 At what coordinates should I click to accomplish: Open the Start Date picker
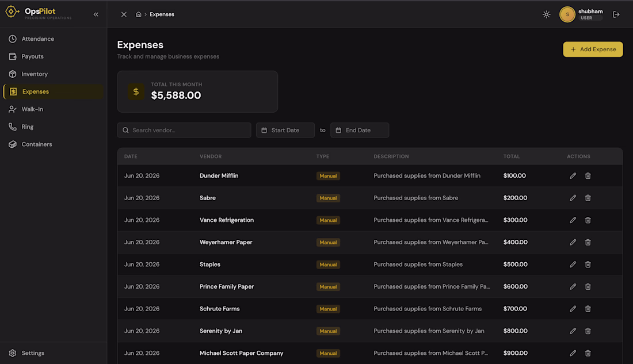pos(285,131)
